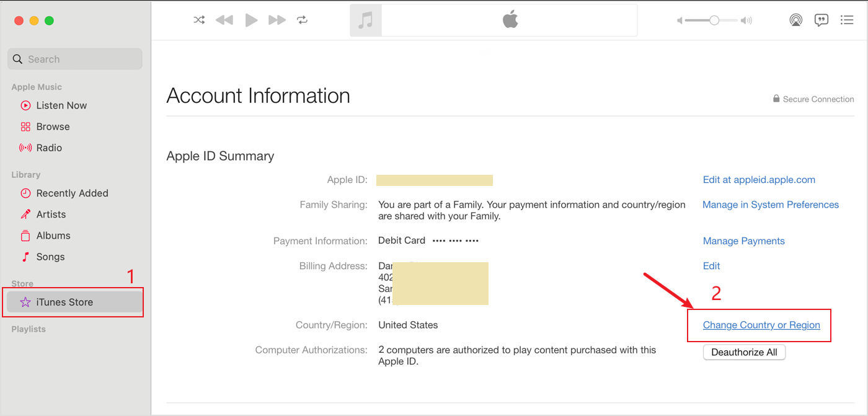Click the Listen Now play-circle icon
The width and height of the screenshot is (868, 416).
[25, 105]
